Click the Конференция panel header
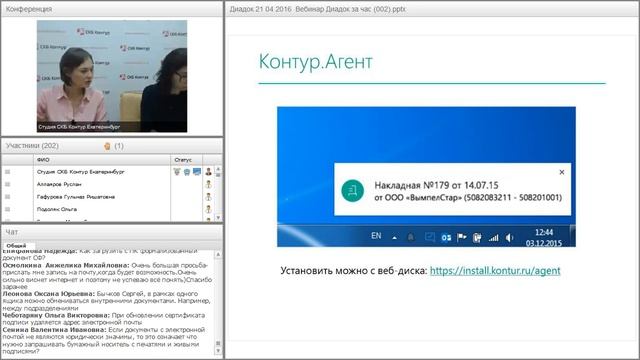This screenshot has width=640, height=360. coord(112,9)
